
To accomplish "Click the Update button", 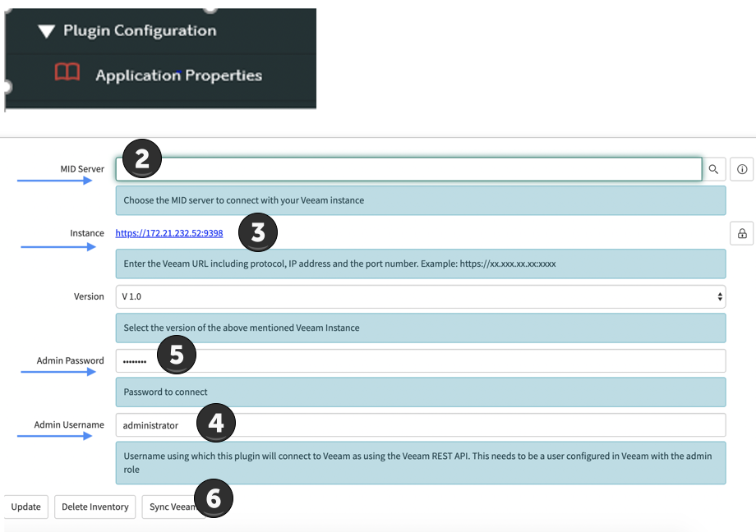I will [26, 507].
